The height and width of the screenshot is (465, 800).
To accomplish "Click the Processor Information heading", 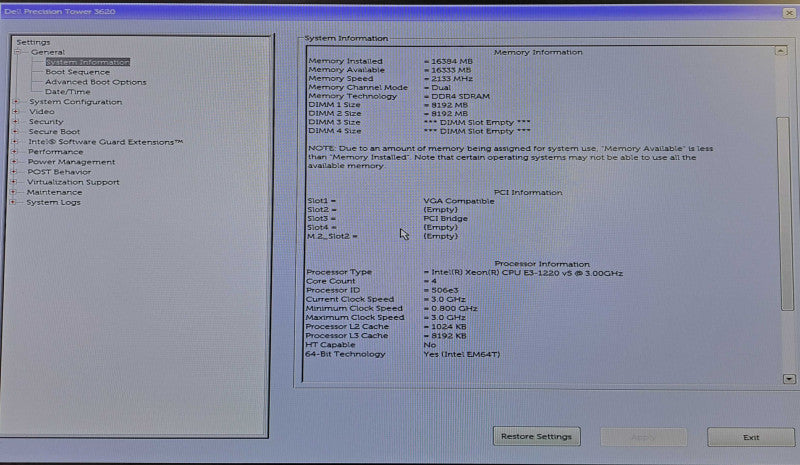I will click(542, 264).
